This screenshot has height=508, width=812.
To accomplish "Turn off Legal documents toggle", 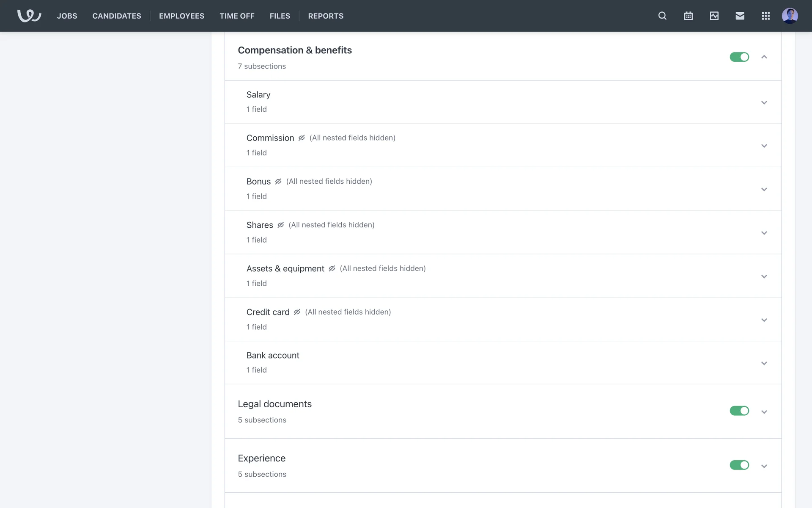I will pyautogui.click(x=739, y=411).
